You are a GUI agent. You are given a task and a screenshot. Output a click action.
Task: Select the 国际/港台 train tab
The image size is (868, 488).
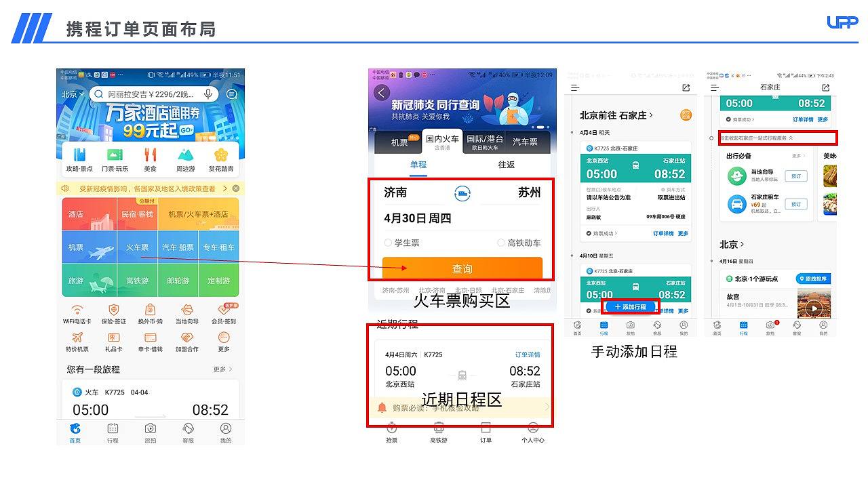(485, 142)
